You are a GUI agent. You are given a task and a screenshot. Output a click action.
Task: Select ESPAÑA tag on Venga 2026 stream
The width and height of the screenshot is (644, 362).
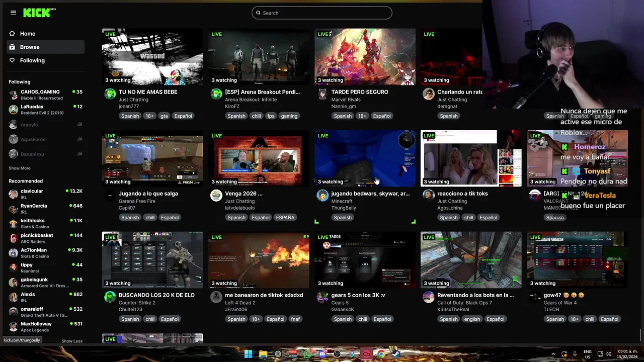tap(285, 217)
